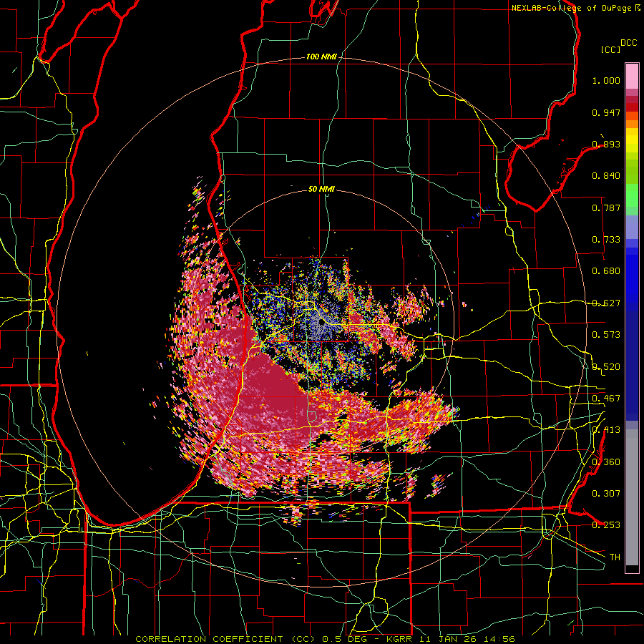
Task: Click the 0.733 legend value
Action: [606, 240]
